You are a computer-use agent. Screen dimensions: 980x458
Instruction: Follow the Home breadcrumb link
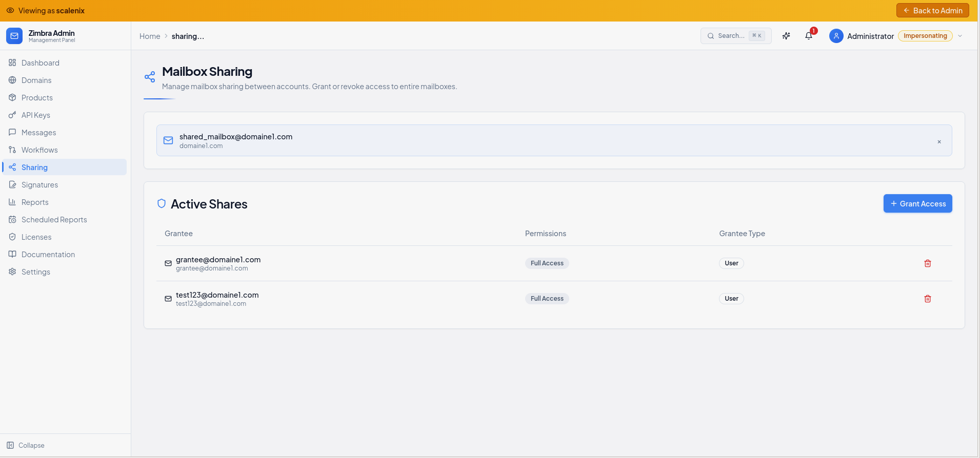(150, 36)
